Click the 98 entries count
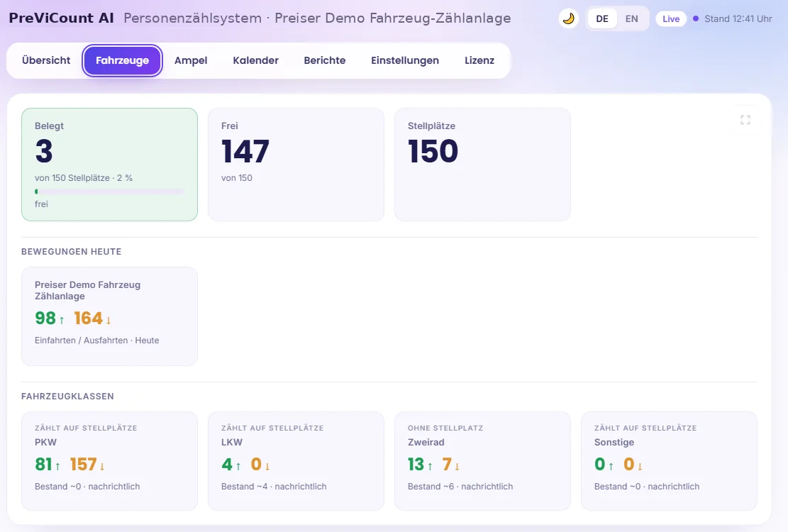The height and width of the screenshot is (532, 788). point(45,318)
